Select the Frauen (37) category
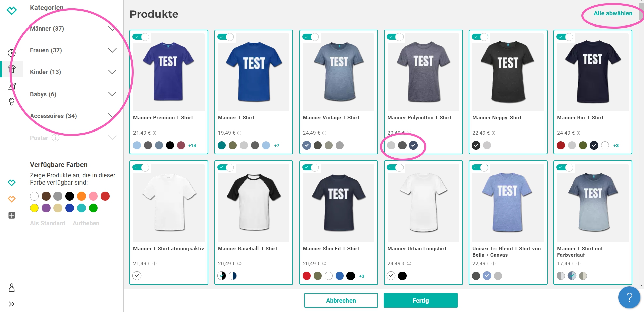 coord(46,50)
